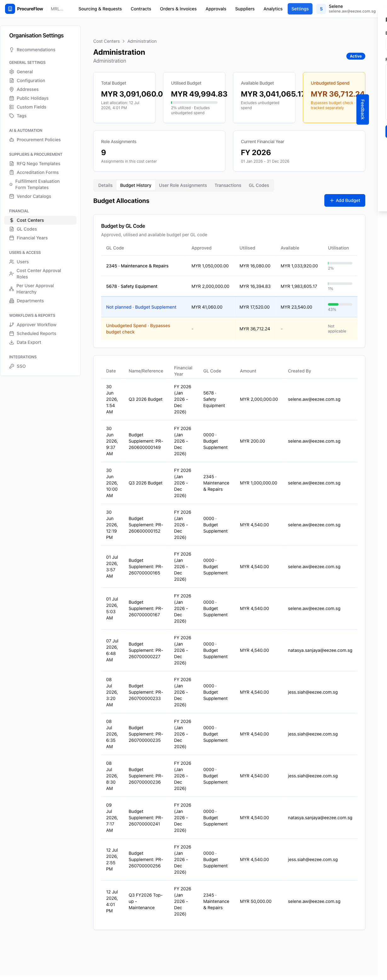Open the MRL organisation switcher
Viewport: 387px width, 980px height.
[x=57, y=9]
